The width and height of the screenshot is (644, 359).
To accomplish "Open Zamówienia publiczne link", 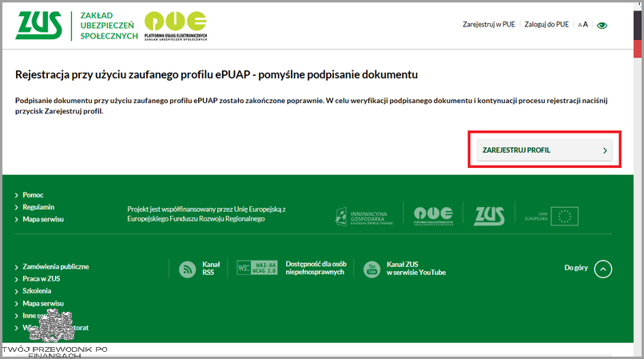I will pos(55,266).
